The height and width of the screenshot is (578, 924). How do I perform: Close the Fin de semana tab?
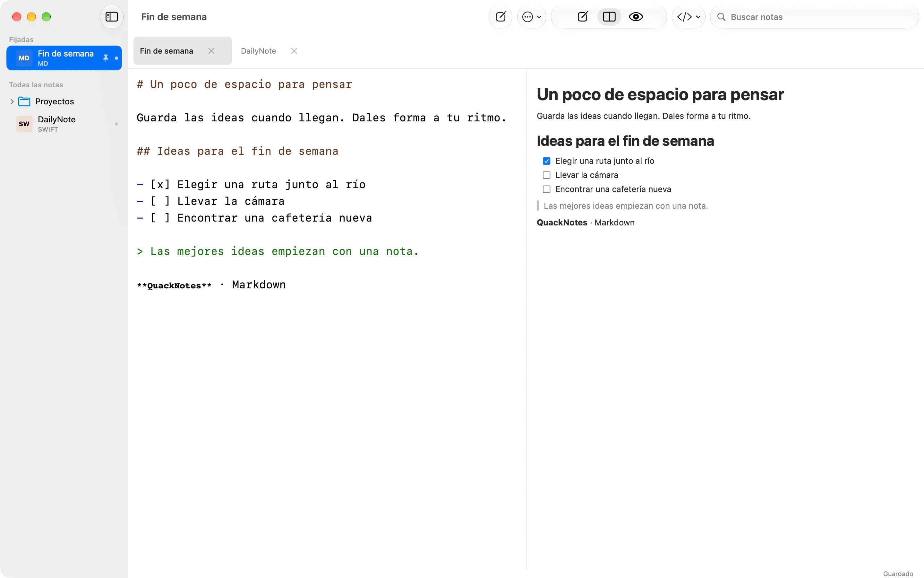[x=211, y=51]
